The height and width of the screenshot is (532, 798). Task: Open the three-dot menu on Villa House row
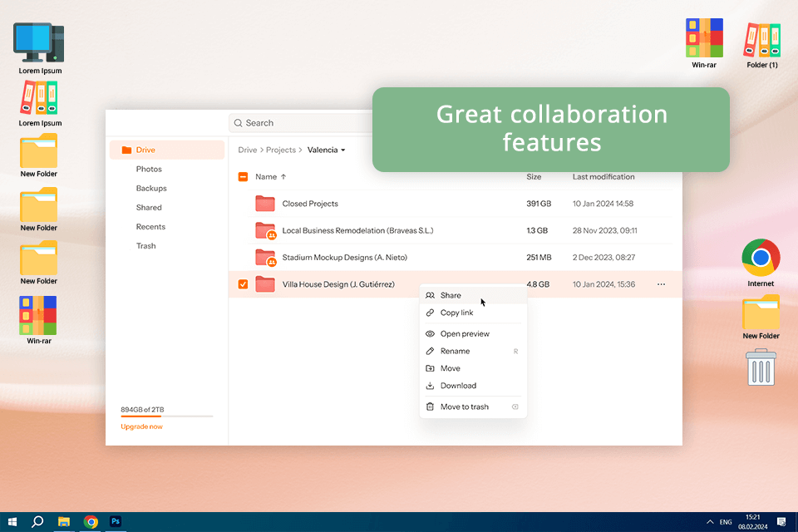point(661,284)
